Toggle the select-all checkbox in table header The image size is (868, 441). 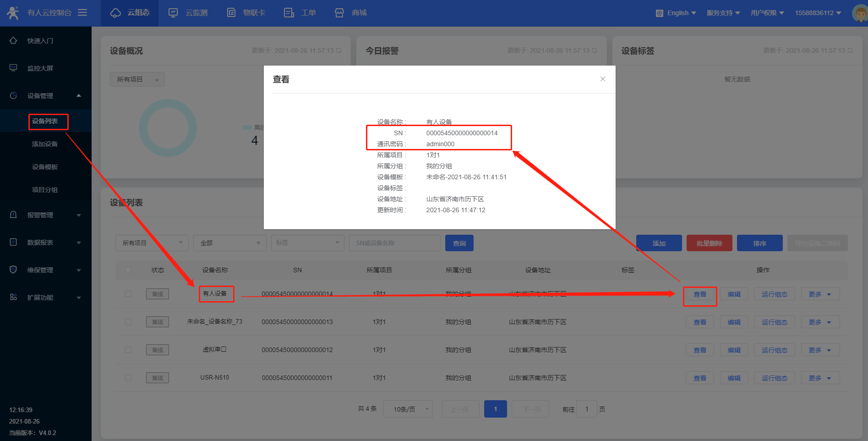128,270
